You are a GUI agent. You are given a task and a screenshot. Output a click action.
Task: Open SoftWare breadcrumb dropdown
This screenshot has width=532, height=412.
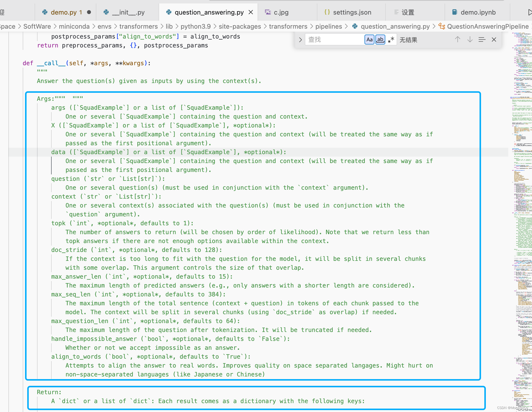click(x=37, y=26)
